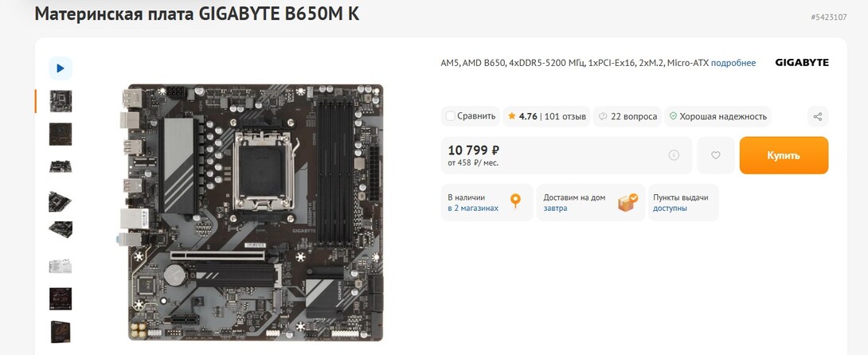868x355 pixels.
Task: Select the first motherboard thumbnail
Action: pos(61,101)
